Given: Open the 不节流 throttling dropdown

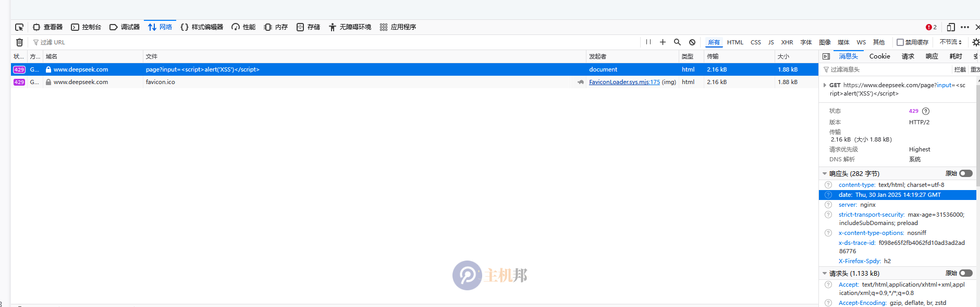Looking at the screenshot, I should [950, 42].
